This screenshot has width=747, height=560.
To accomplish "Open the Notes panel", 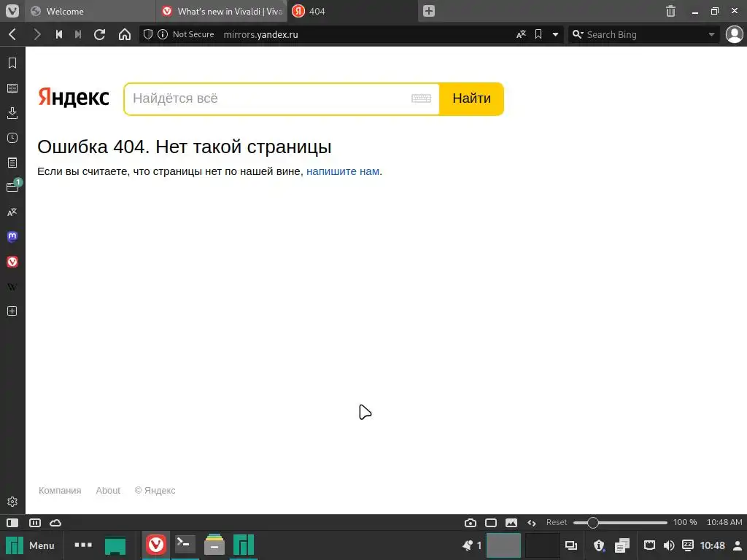I will coord(12,163).
